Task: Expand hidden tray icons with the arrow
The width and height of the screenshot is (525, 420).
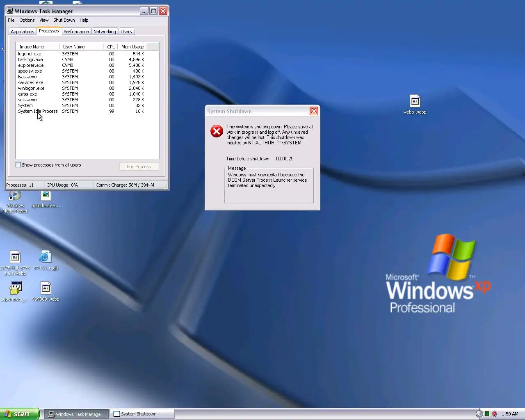Action: click(479, 414)
